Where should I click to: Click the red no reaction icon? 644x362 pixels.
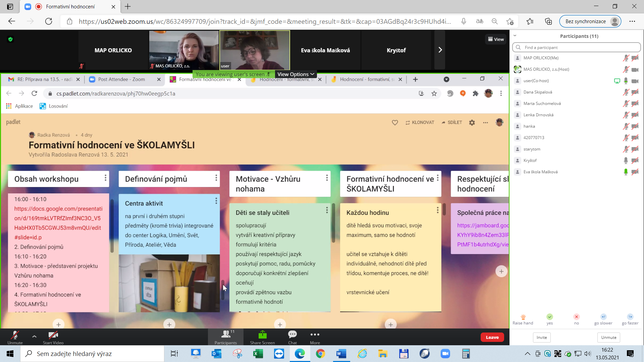pos(576,317)
